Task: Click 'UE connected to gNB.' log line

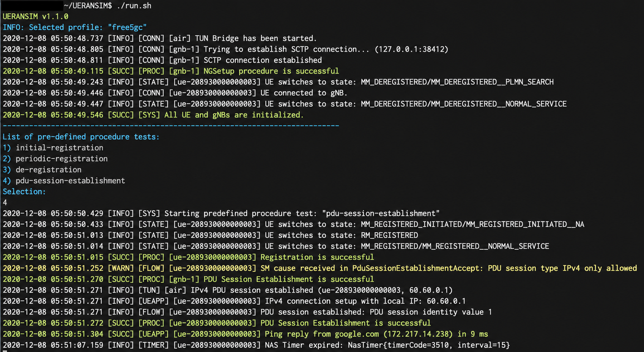Action: [x=175, y=93]
